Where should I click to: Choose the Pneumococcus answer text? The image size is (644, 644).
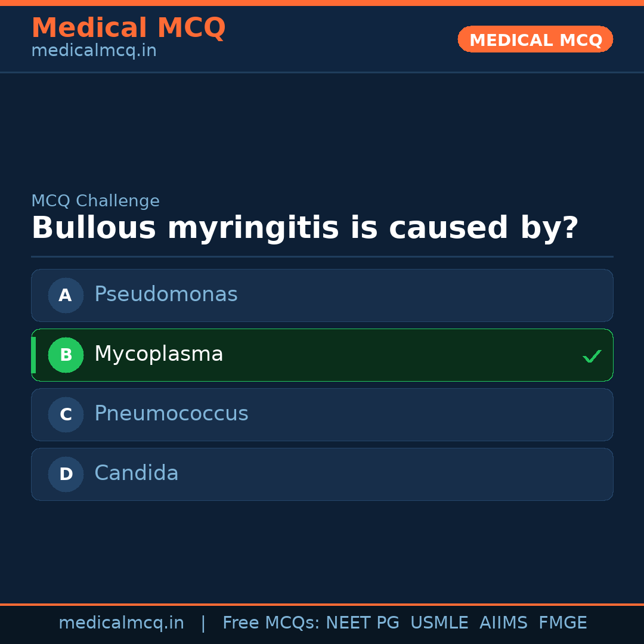coord(171,414)
